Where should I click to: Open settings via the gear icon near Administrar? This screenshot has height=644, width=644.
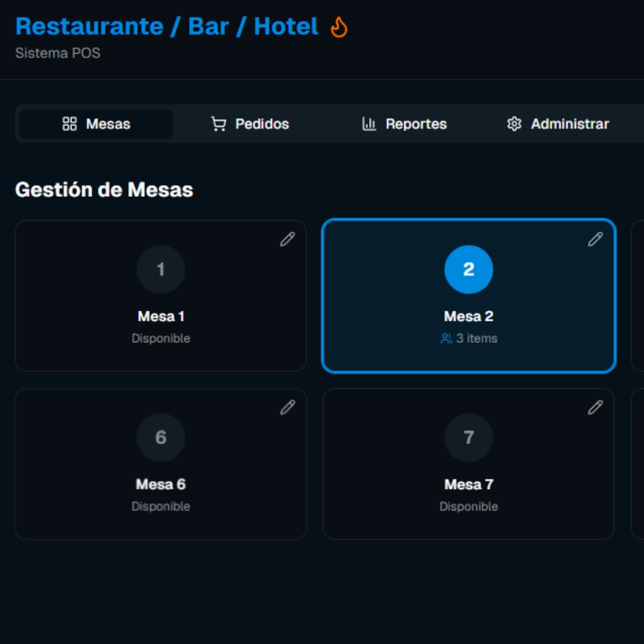click(x=513, y=124)
